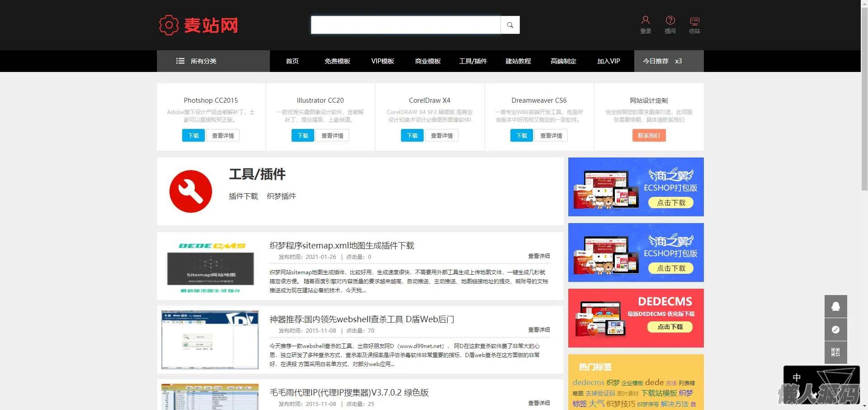Open the 免费模板 nav item
The image size is (868, 410).
(337, 61)
